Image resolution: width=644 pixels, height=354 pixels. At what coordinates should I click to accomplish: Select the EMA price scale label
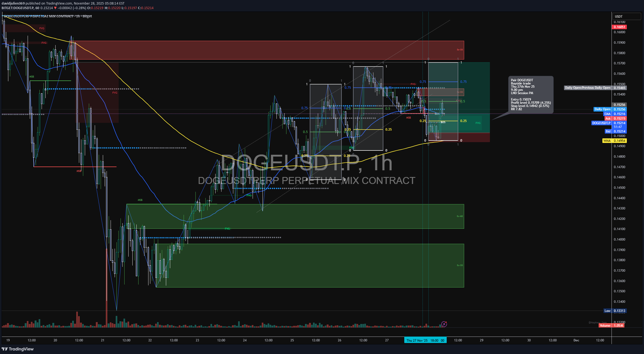coord(607,114)
